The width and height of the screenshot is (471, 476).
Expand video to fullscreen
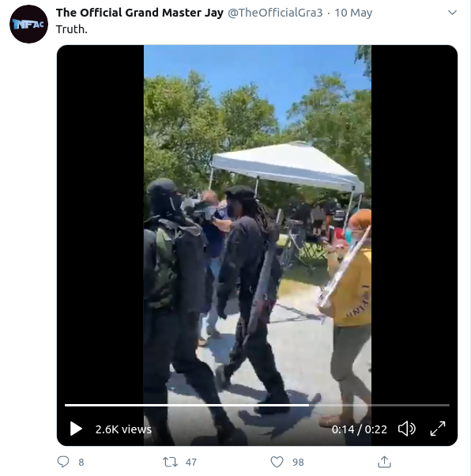(x=438, y=429)
